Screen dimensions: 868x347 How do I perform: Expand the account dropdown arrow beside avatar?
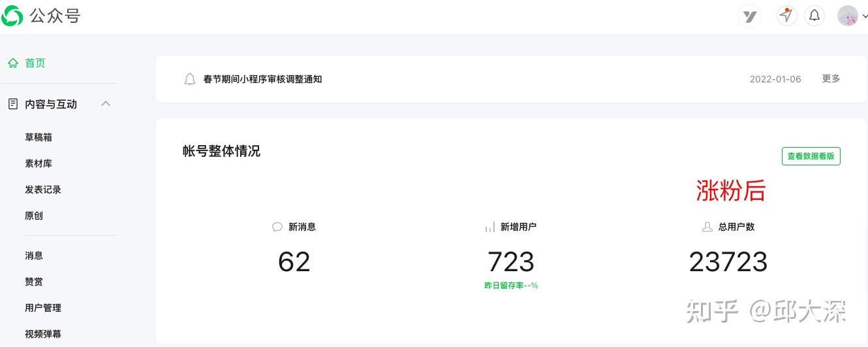click(x=865, y=17)
